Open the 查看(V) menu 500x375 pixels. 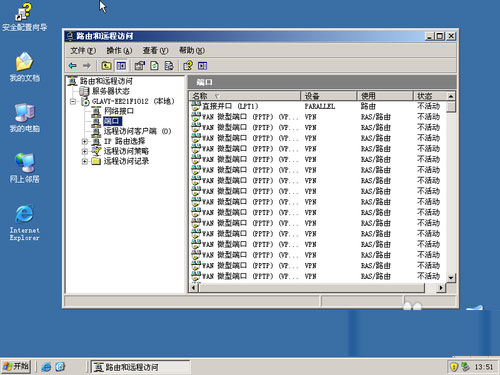[x=155, y=50]
